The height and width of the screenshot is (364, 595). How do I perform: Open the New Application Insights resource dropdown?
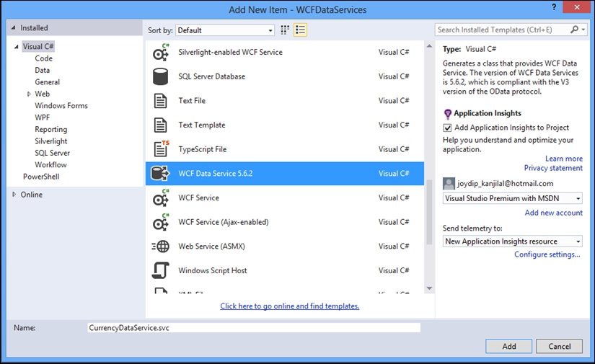tap(512, 241)
